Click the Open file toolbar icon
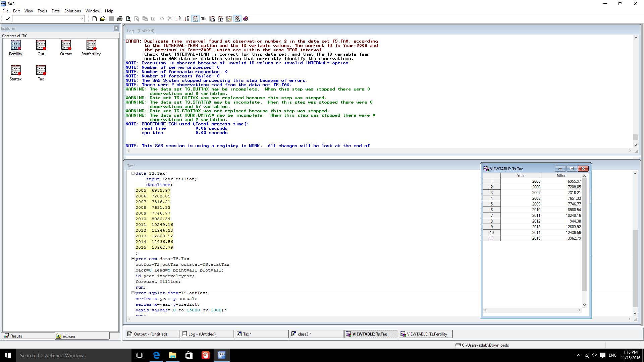The image size is (644, 362). click(x=103, y=19)
